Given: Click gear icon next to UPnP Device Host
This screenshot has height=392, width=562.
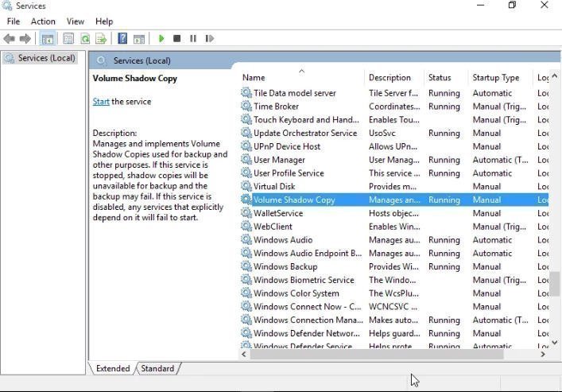Looking at the screenshot, I should pyautogui.click(x=246, y=146).
